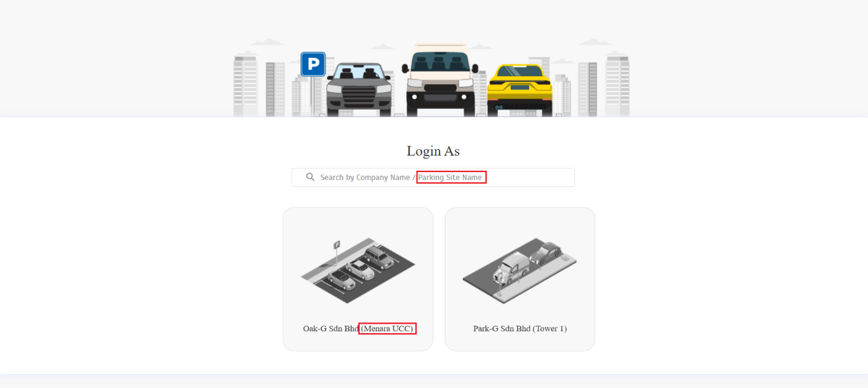Viewport: 868px width, 388px height.
Task: Click the "Oak-G Sdn Bhd" company name text
Action: [x=331, y=329]
